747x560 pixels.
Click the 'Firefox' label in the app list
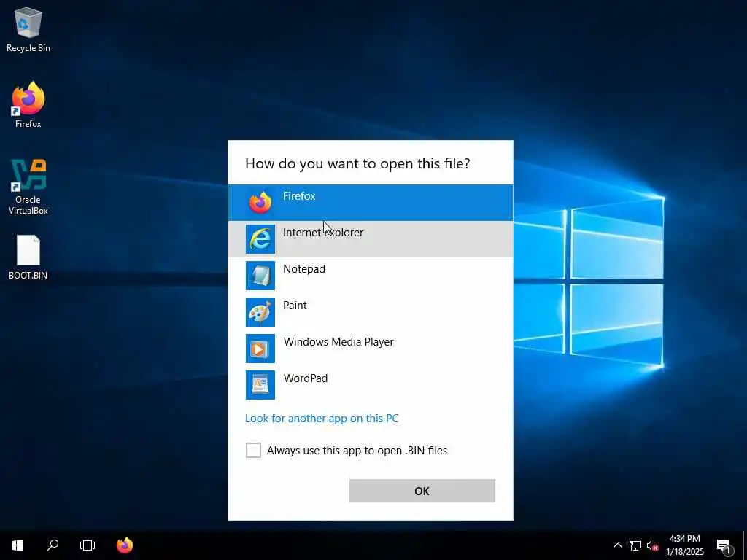pos(299,195)
